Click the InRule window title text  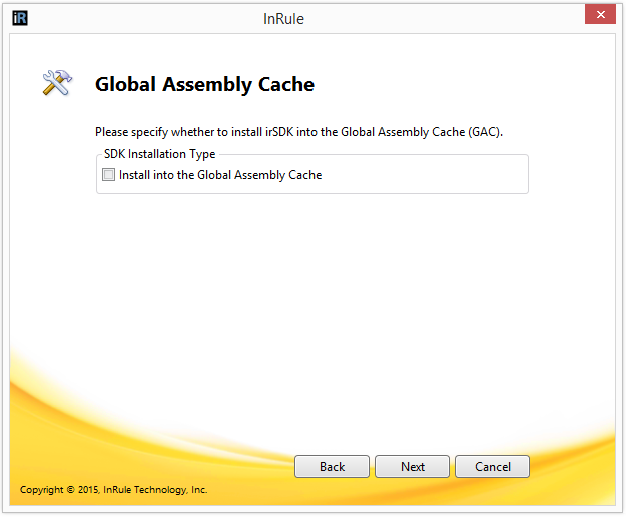click(283, 19)
